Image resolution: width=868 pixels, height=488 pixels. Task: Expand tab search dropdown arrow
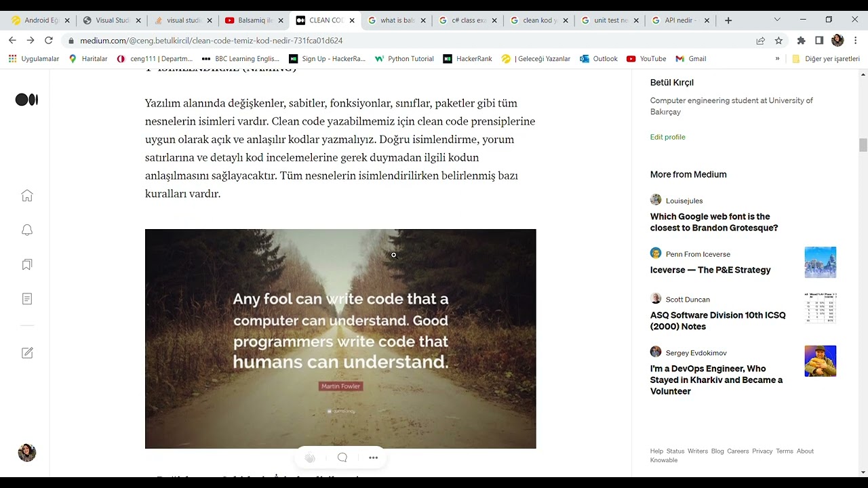point(777,20)
